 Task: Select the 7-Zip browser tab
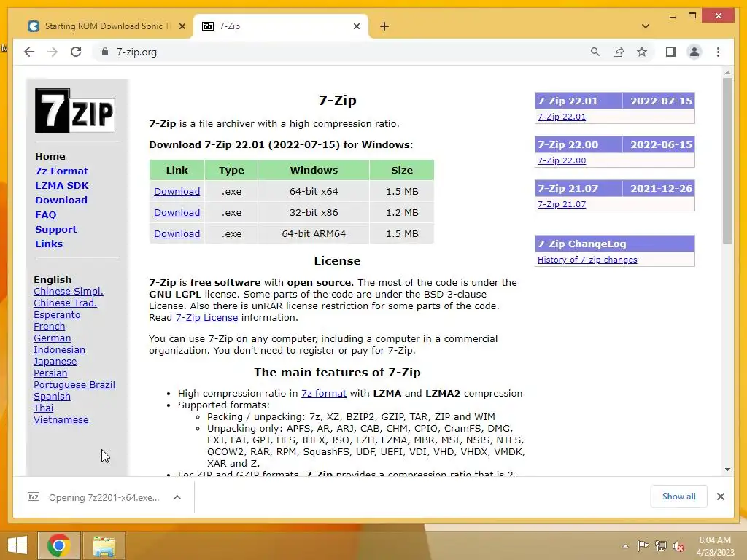click(x=281, y=26)
